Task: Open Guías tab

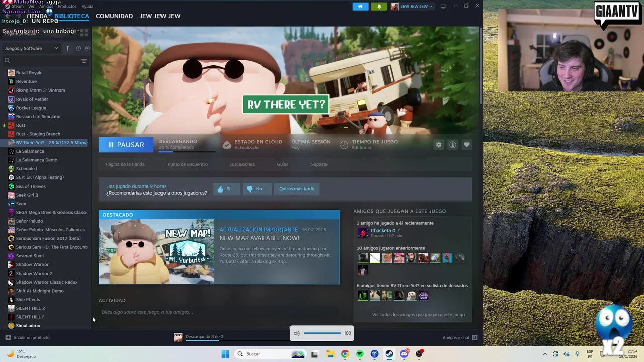Action: 282,164
